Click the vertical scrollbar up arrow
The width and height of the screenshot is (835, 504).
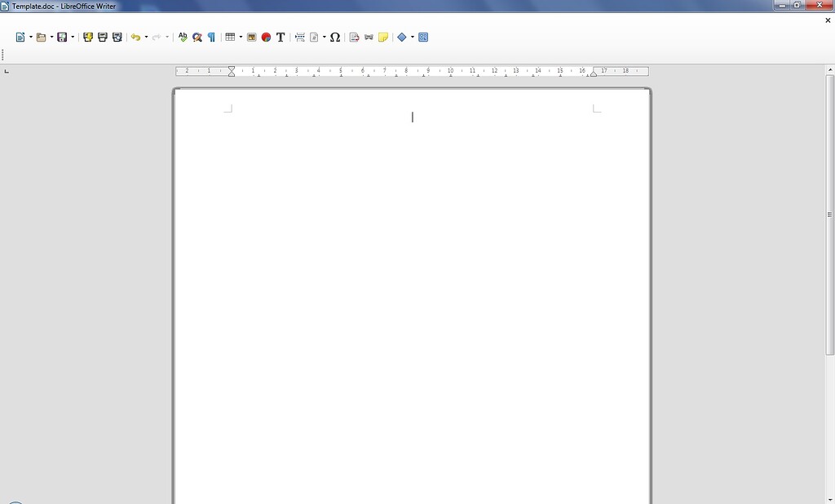pyautogui.click(x=829, y=69)
